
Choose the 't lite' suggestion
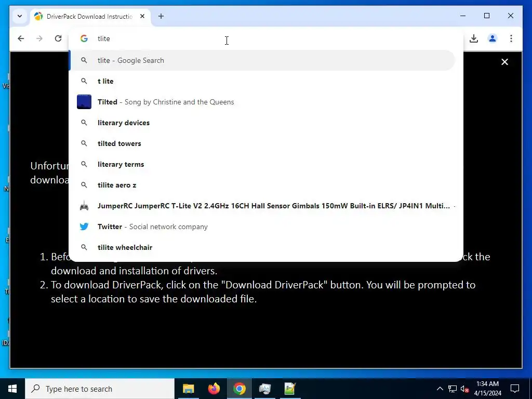pyautogui.click(x=262, y=81)
